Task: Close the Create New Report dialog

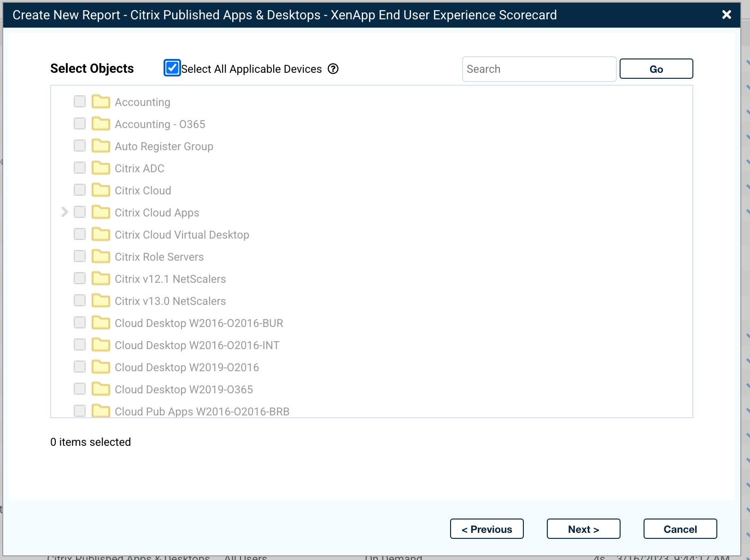Action: (727, 15)
